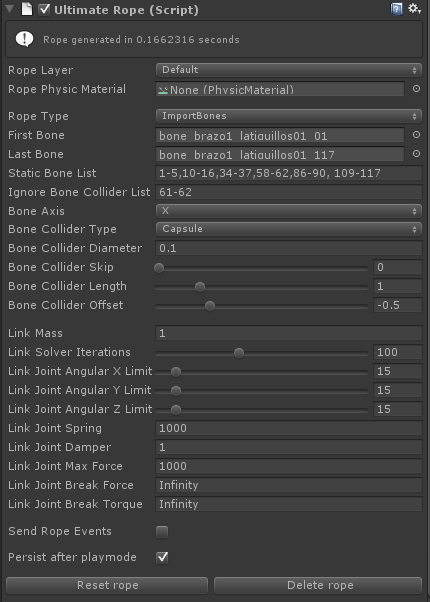Click the Static Bone List field
430x602 pixels.
pyautogui.click(x=289, y=173)
